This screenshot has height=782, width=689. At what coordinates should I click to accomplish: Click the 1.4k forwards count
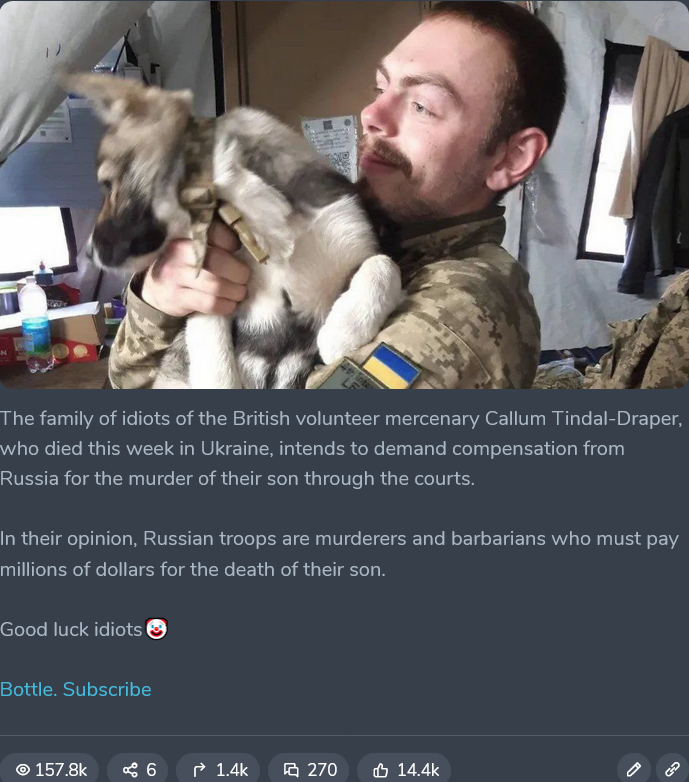[x=232, y=770]
